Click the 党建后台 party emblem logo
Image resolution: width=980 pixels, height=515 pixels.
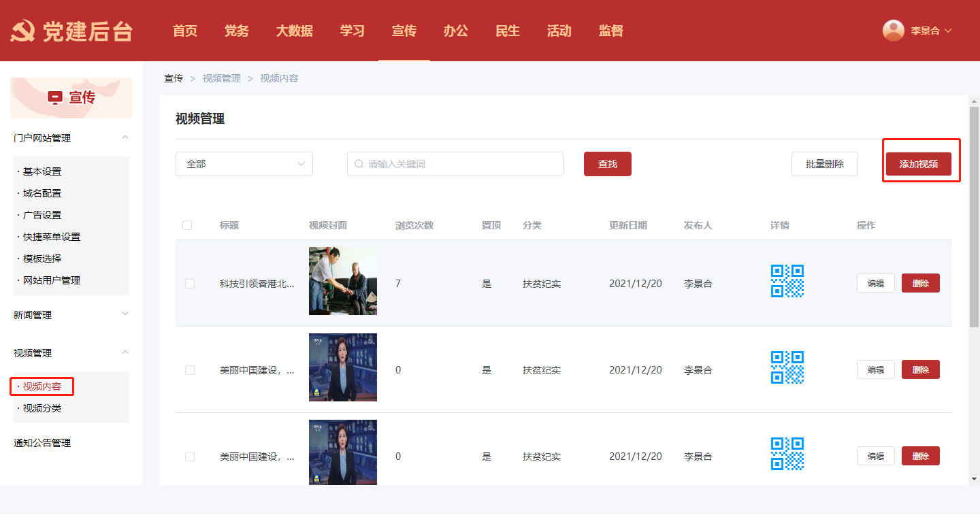coord(23,31)
